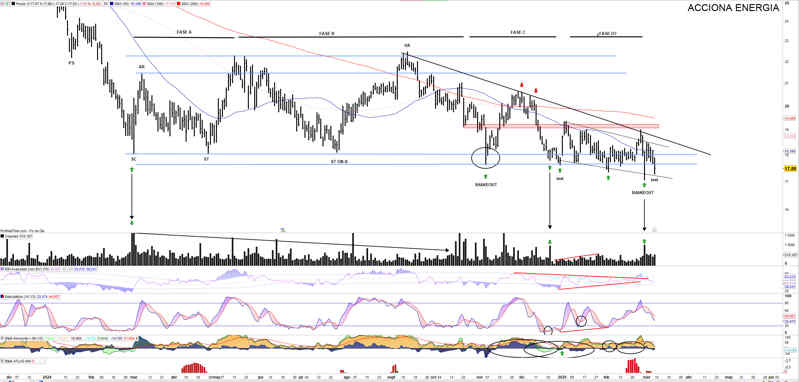Click the blue moving average legend square
This screenshot has width=799, height=382.
click(112, 4)
